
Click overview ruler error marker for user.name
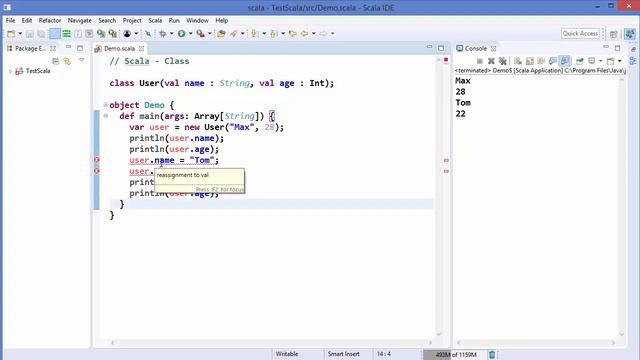pyautogui.click(x=446, y=160)
